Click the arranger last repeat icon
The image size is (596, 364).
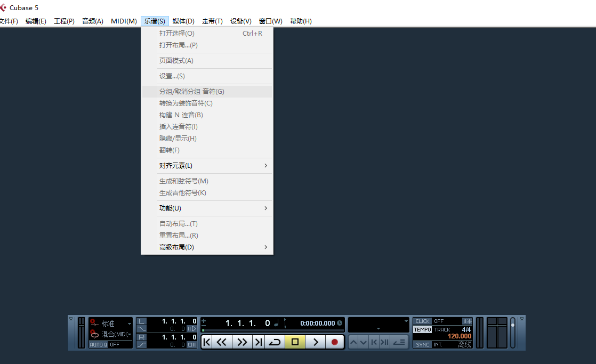click(x=385, y=342)
